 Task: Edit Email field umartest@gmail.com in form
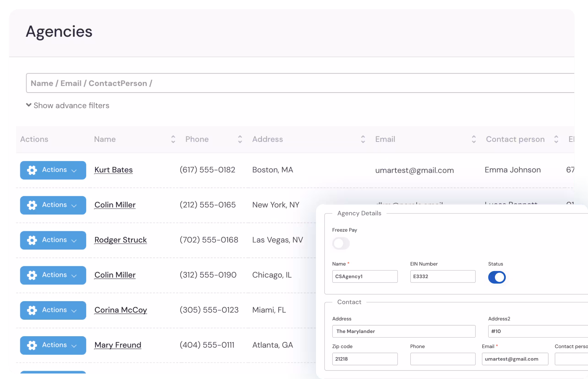tap(515, 359)
